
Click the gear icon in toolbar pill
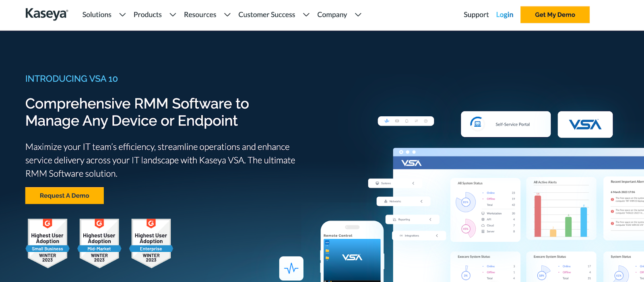click(426, 121)
